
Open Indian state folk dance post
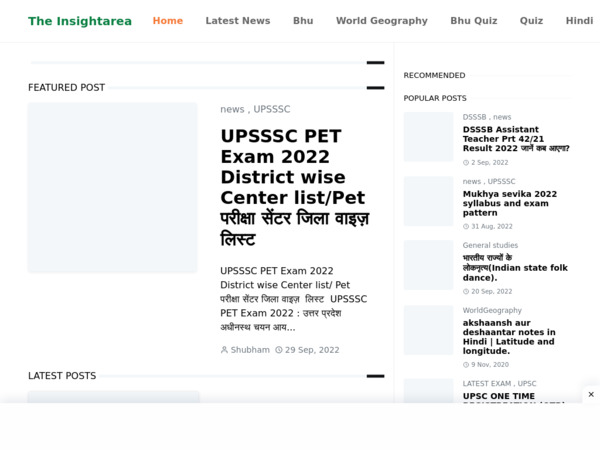pos(515,267)
